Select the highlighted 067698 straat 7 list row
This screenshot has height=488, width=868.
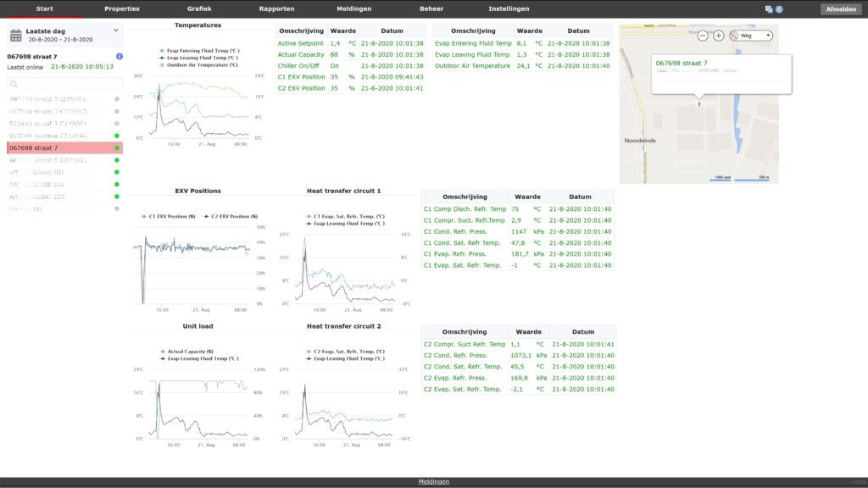pos(64,147)
